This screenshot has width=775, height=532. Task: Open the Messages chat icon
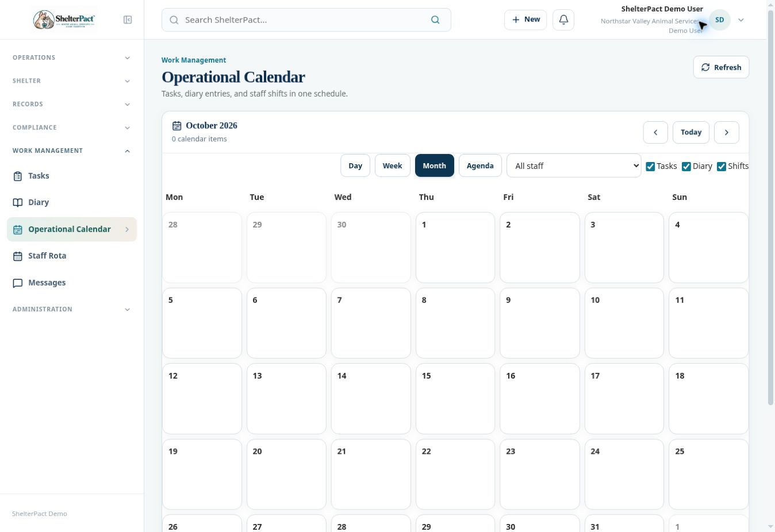click(18, 283)
